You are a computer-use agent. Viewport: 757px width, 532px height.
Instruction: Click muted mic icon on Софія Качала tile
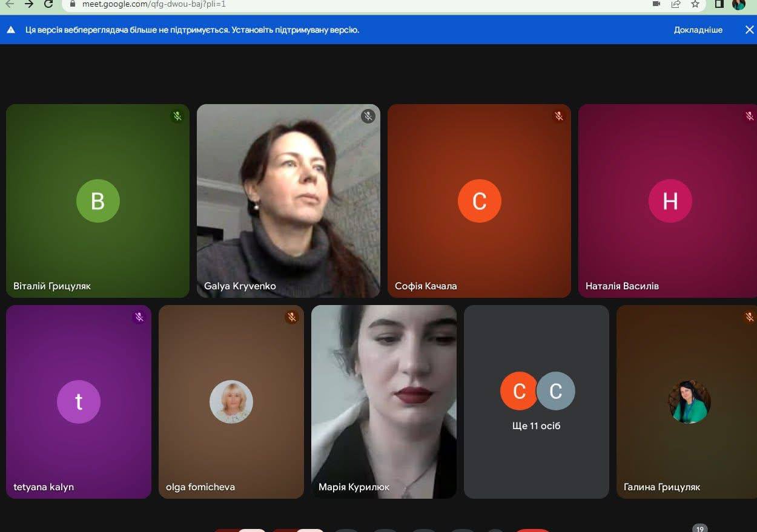coord(559,116)
